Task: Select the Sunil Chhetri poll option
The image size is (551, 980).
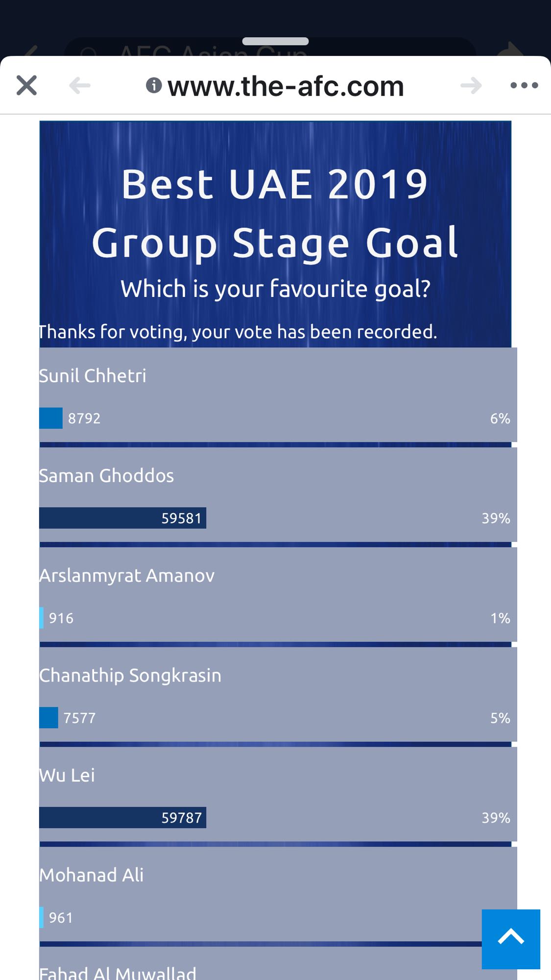Action: point(93,376)
